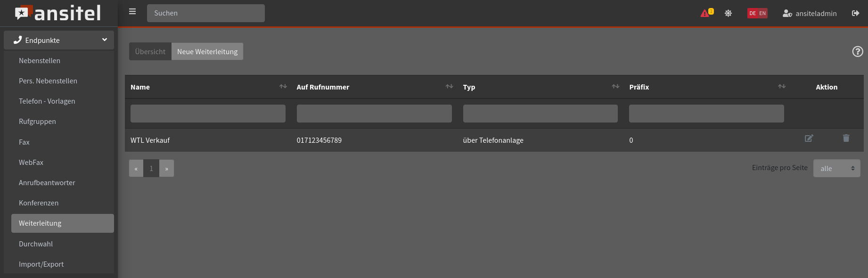Click the Suchen search field
This screenshot has height=278, width=868.
click(206, 13)
